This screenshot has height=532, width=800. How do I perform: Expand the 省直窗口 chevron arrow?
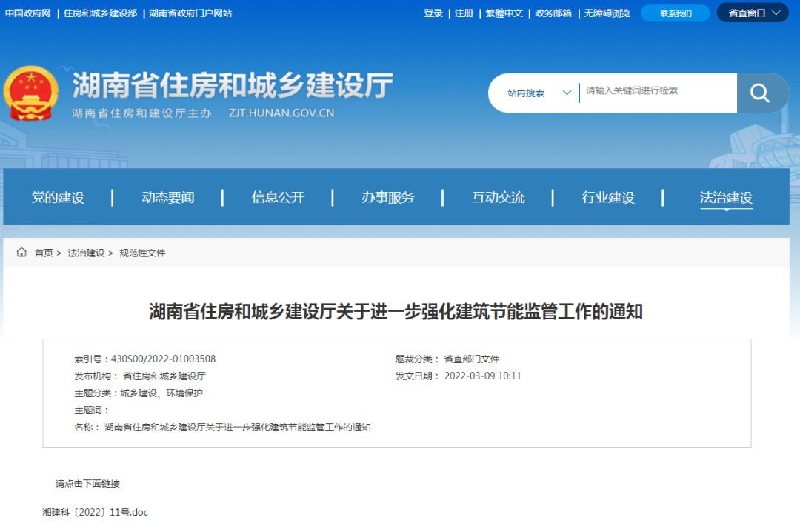(775, 13)
